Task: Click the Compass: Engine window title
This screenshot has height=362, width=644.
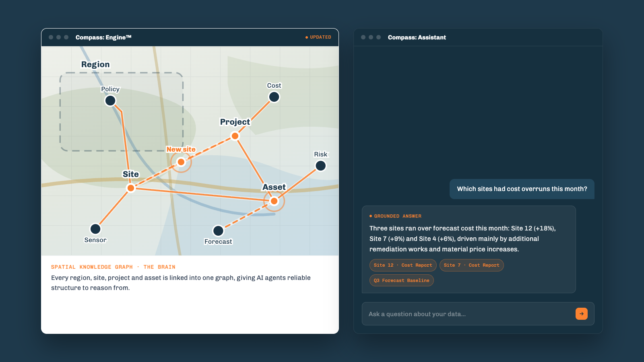Action: [103, 37]
